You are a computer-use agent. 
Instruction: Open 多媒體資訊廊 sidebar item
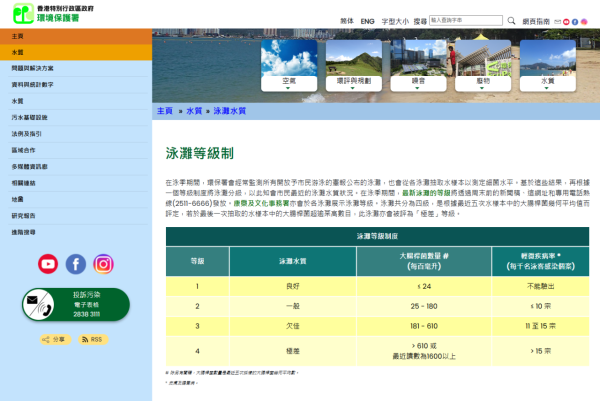click(x=76, y=167)
